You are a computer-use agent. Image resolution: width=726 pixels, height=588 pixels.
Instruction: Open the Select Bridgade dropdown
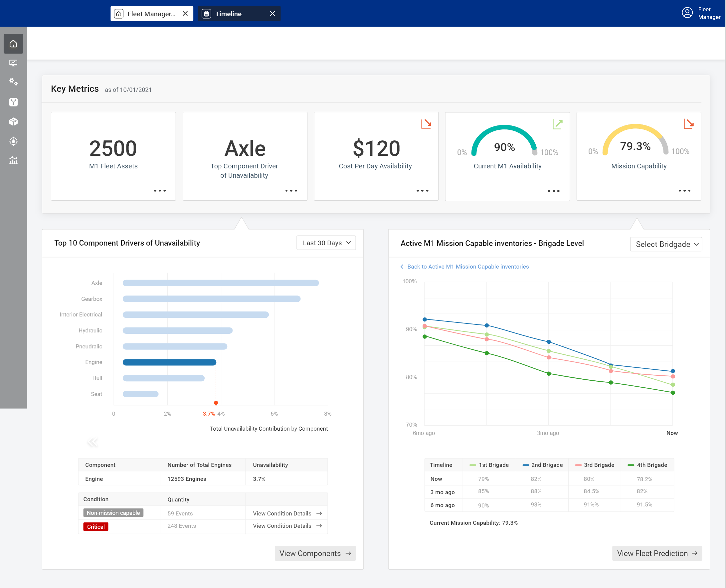point(666,244)
